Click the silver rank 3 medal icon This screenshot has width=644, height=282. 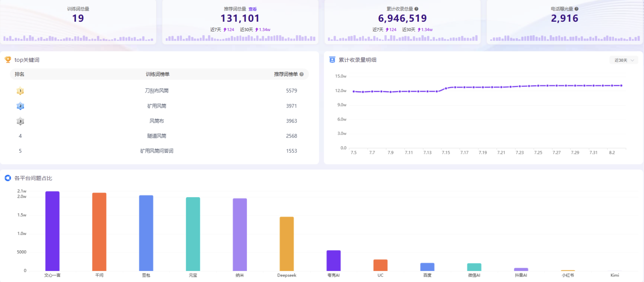20,121
